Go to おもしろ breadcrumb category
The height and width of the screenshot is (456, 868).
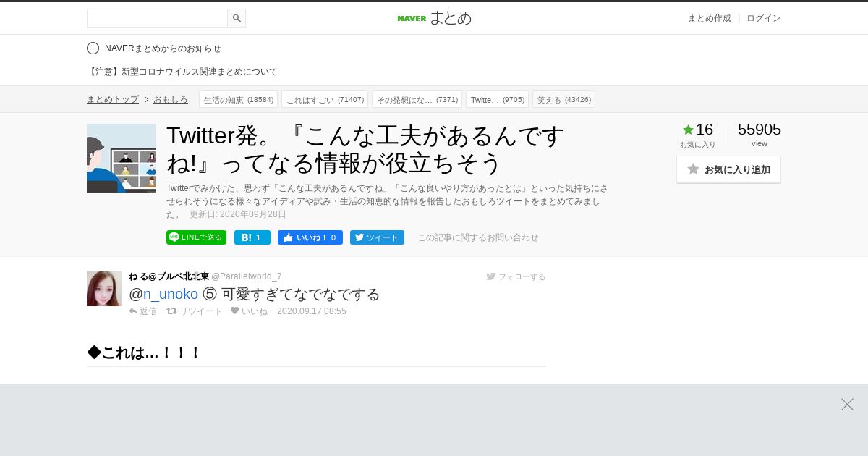[171, 99]
